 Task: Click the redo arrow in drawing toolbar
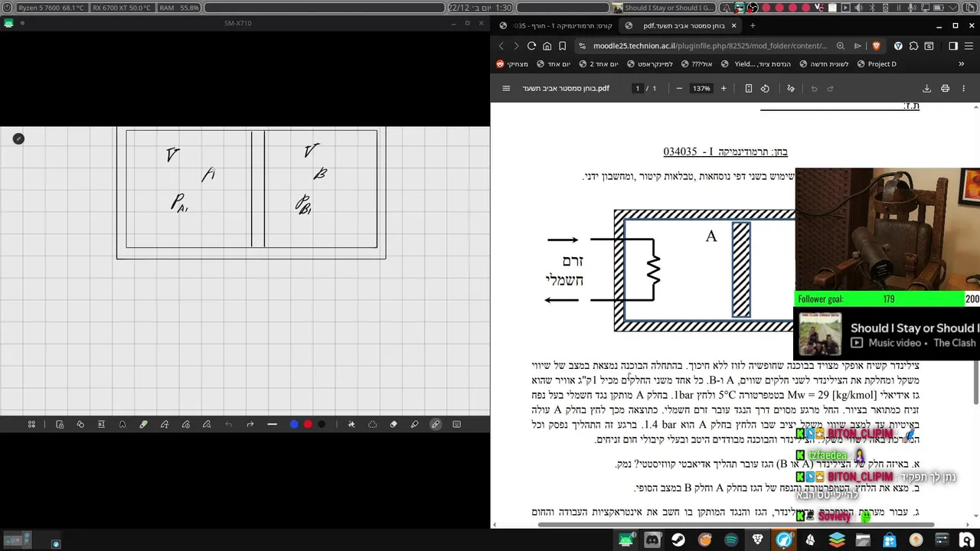[250, 425]
